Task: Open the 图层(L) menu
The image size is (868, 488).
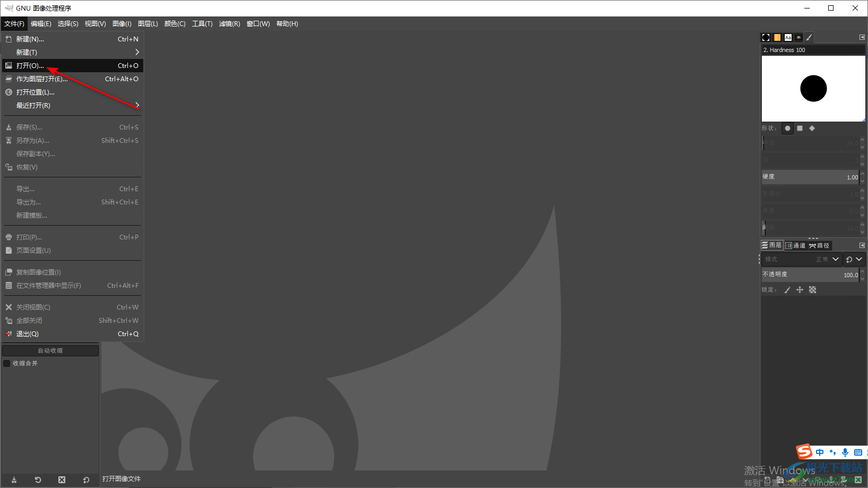Action: (x=148, y=24)
